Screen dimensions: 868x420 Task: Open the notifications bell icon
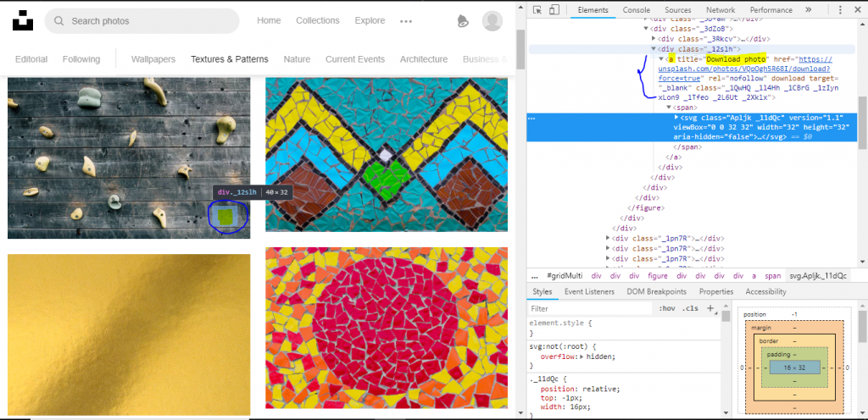point(463,21)
